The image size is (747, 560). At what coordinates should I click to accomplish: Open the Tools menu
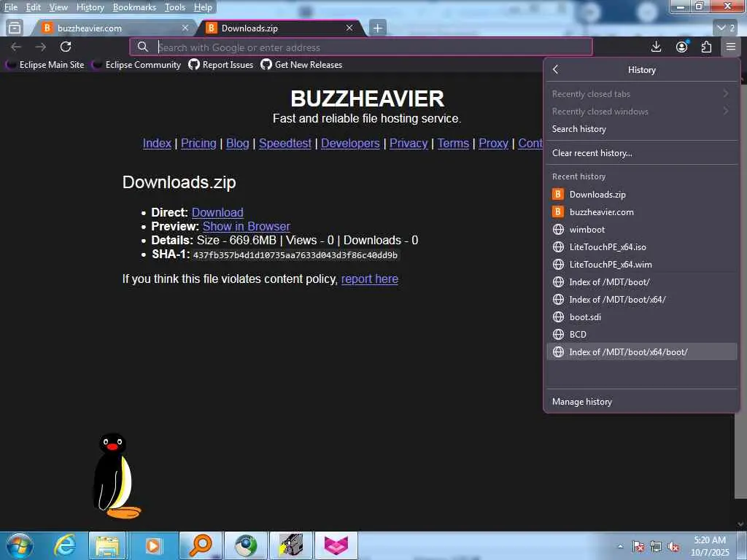pos(175,7)
